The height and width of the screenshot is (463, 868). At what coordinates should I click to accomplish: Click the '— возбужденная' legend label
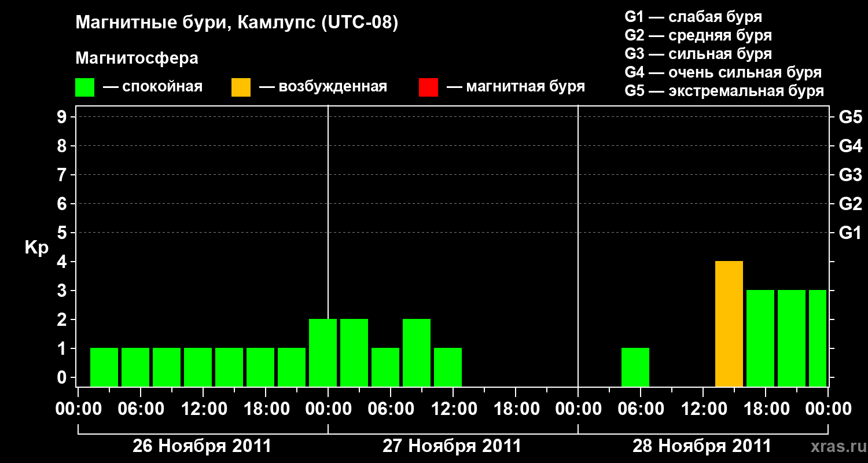(323, 87)
